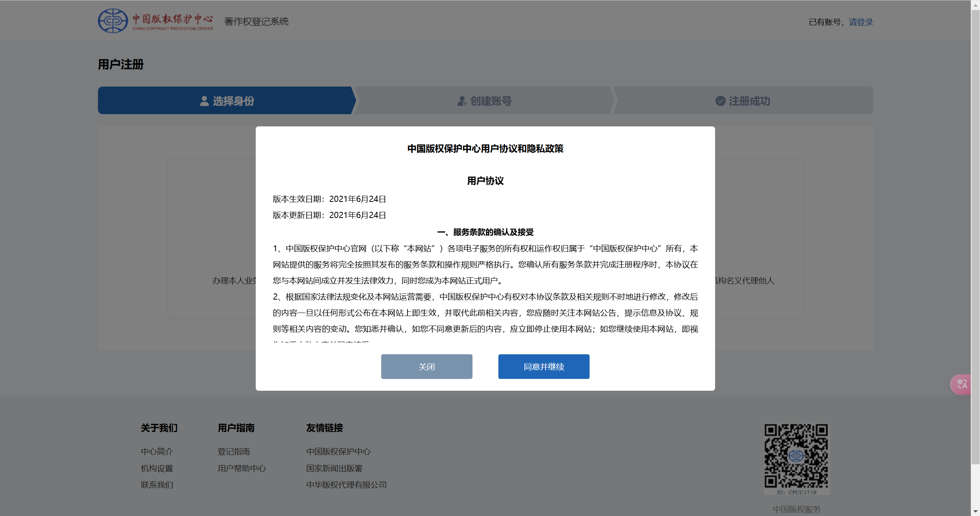Click the 用户注册 page heading
This screenshot has width=980, height=516.
(x=121, y=64)
